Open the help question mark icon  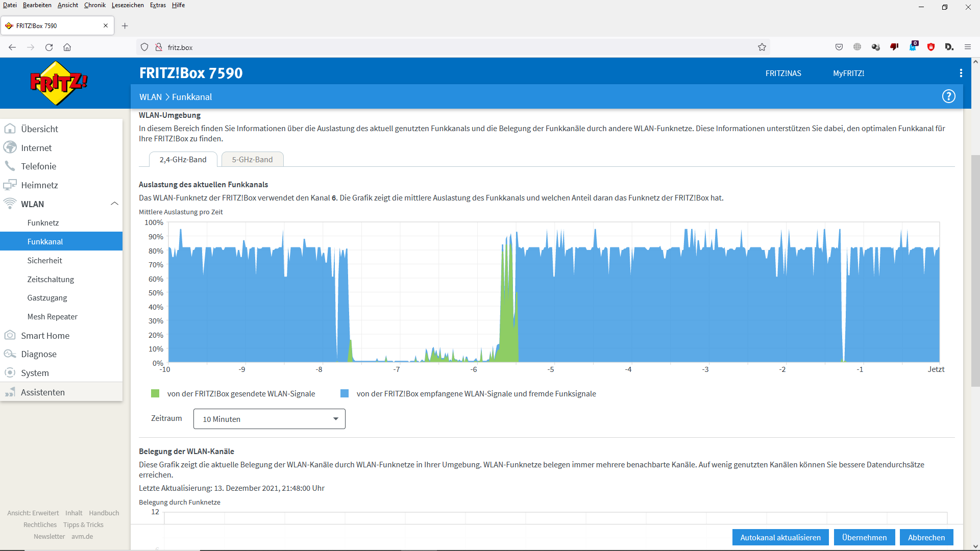click(x=948, y=96)
